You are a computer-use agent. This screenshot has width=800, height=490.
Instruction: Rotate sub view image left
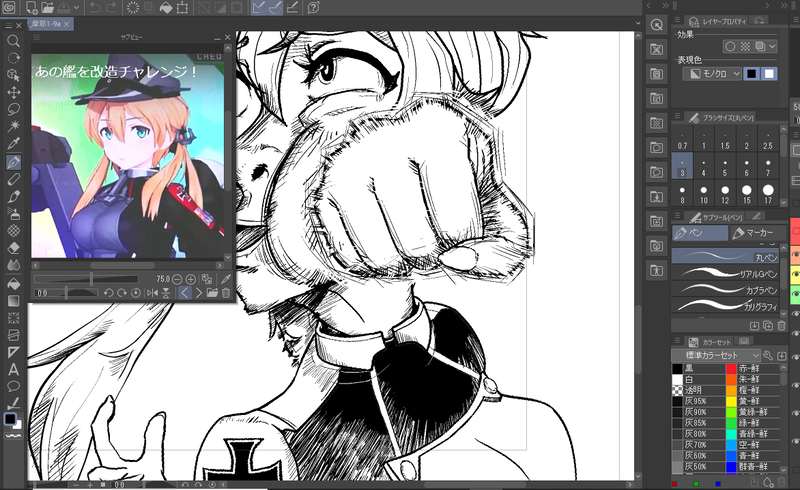pos(108,293)
